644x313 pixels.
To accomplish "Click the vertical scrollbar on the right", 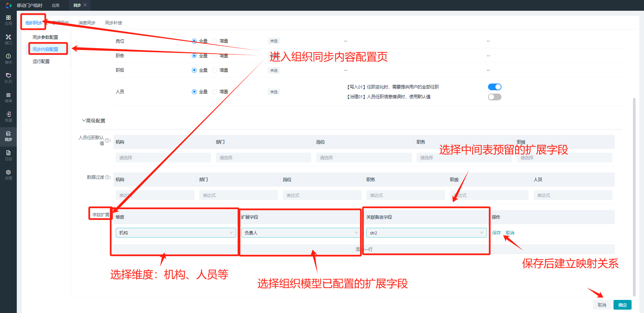I will 634,197.
